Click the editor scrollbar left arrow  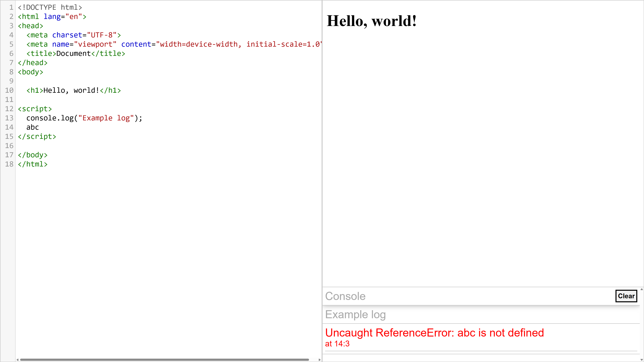coord(17,360)
